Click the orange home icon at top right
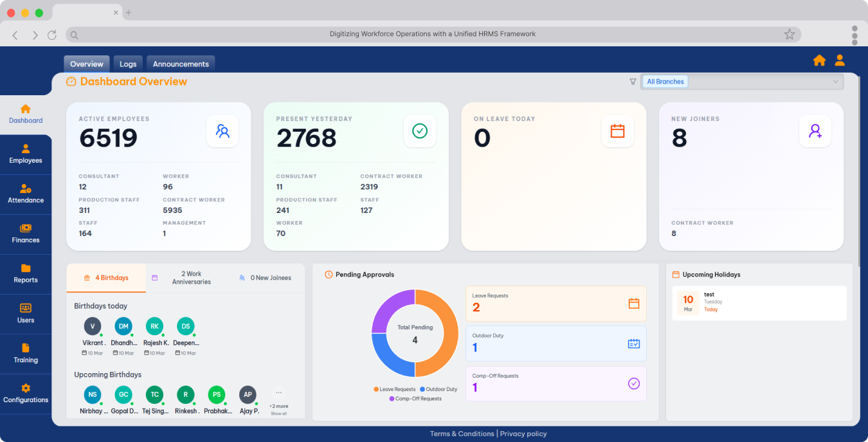This screenshot has height=442, width=868. 819,60
